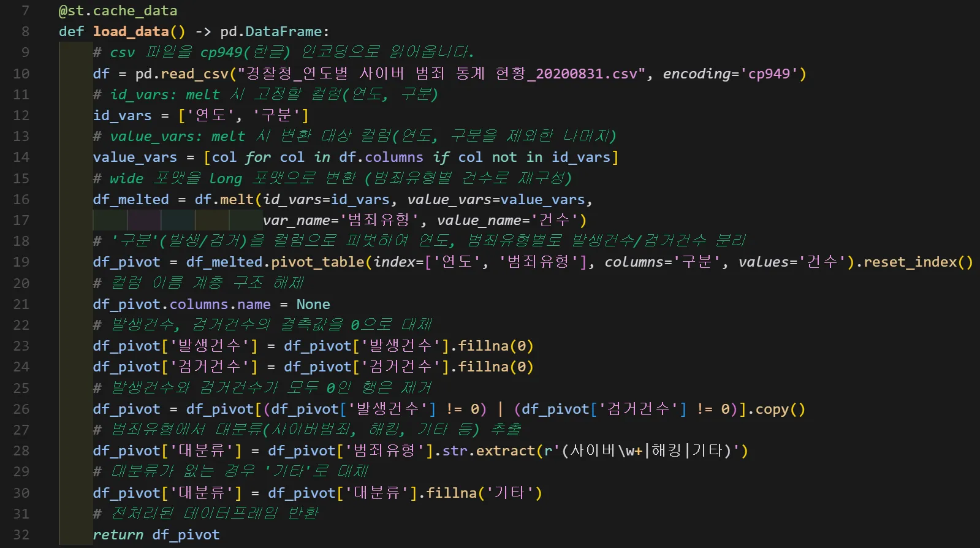980x548 pixels.
Task: Click fillna('기타') on line 30
Action: 484,493
